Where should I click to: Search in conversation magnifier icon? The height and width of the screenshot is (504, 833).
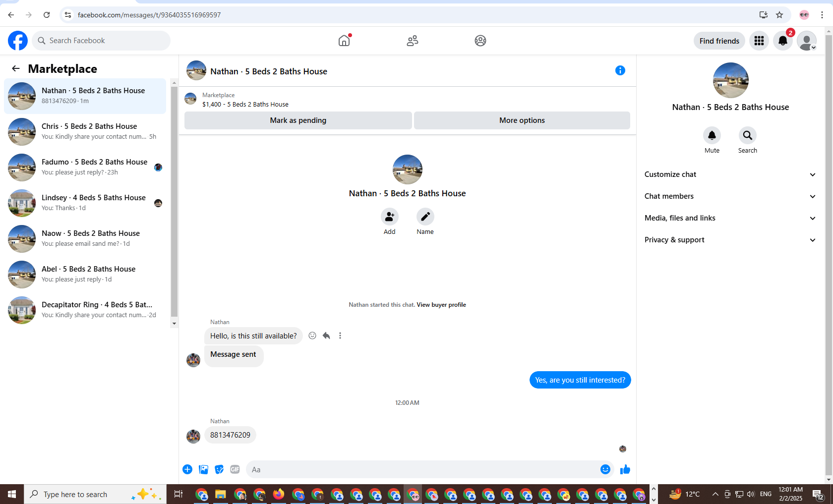(748, 135)
